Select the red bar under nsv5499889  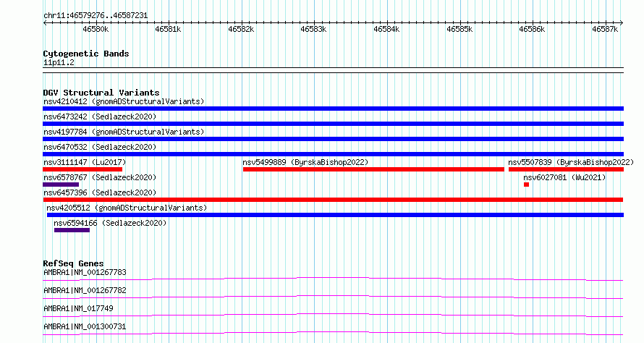coord(374,169)
